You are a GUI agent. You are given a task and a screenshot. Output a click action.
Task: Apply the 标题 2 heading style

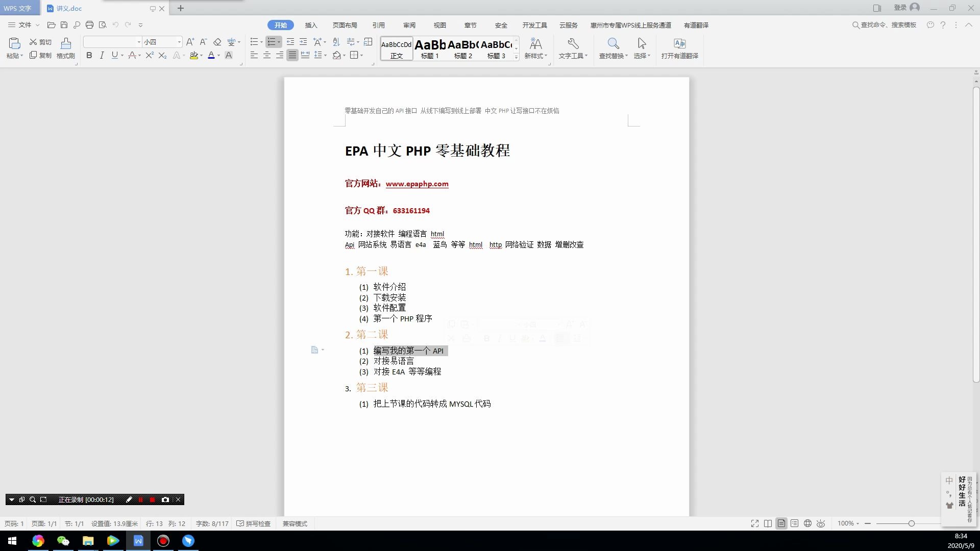463,49
